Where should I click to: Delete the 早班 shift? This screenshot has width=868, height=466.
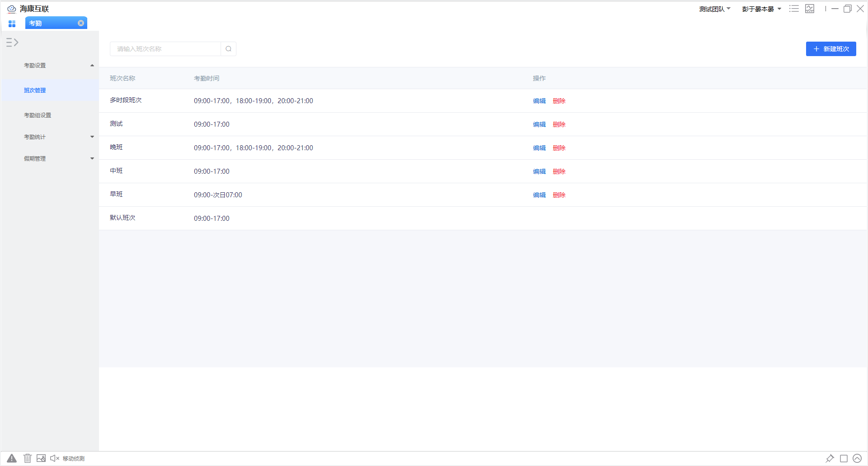point(559,195)
